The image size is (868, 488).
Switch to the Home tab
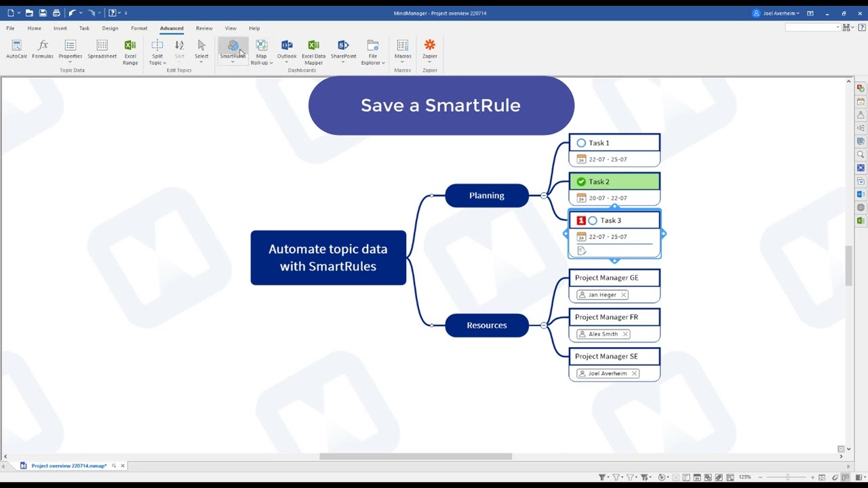coord(34,28)
